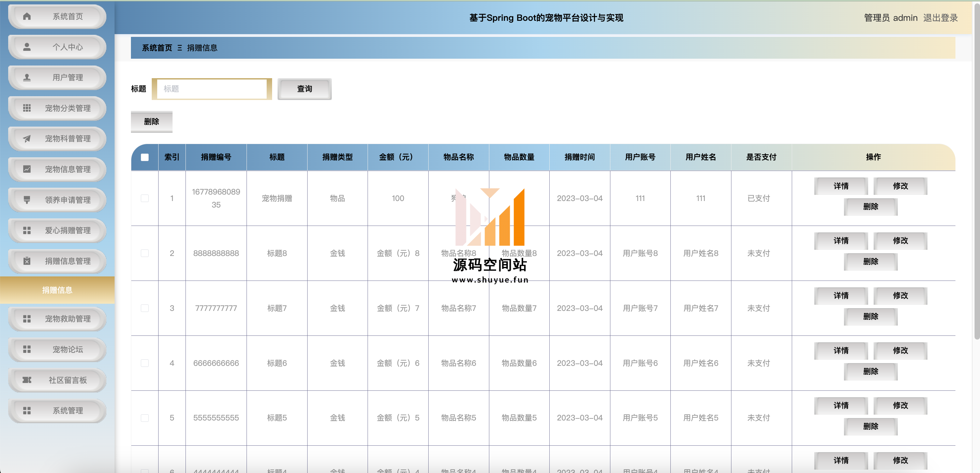Click the tiles icon beside 宠物救助管理

(x=27, y=319)
